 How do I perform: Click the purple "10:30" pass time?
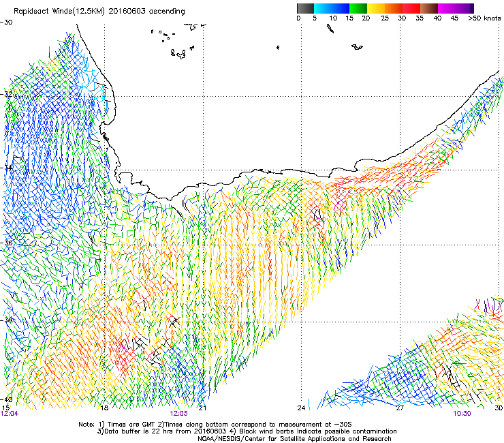462,414
